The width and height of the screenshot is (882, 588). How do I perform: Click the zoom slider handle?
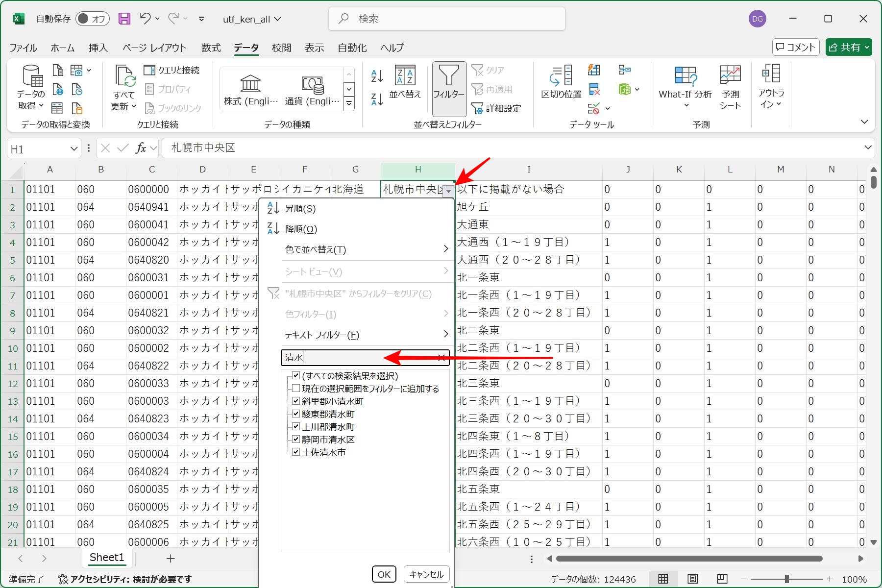coord(786,579)
